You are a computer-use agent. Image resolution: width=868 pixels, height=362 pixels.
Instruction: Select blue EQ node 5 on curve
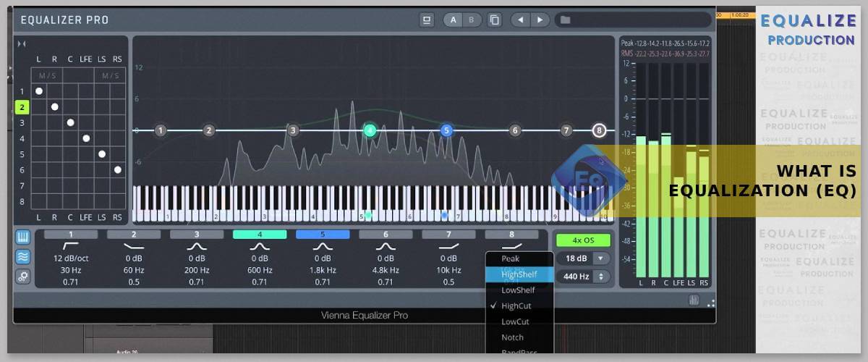pos(446,130)
